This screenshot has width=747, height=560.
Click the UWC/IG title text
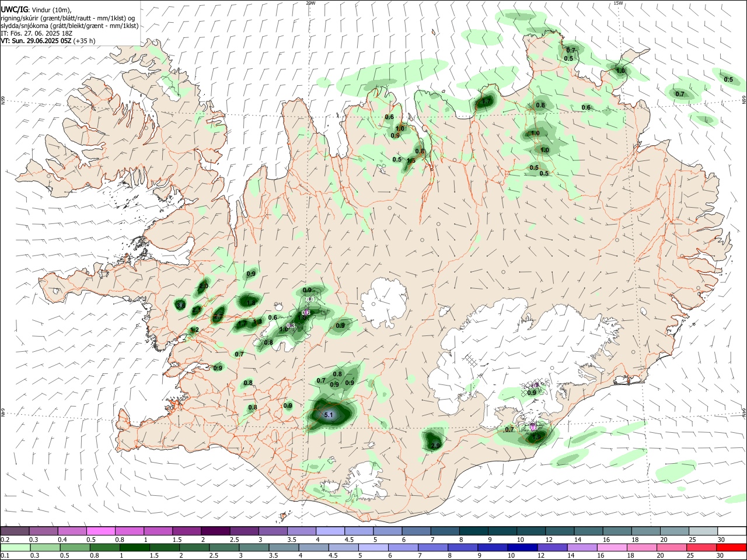pos(14,9)
